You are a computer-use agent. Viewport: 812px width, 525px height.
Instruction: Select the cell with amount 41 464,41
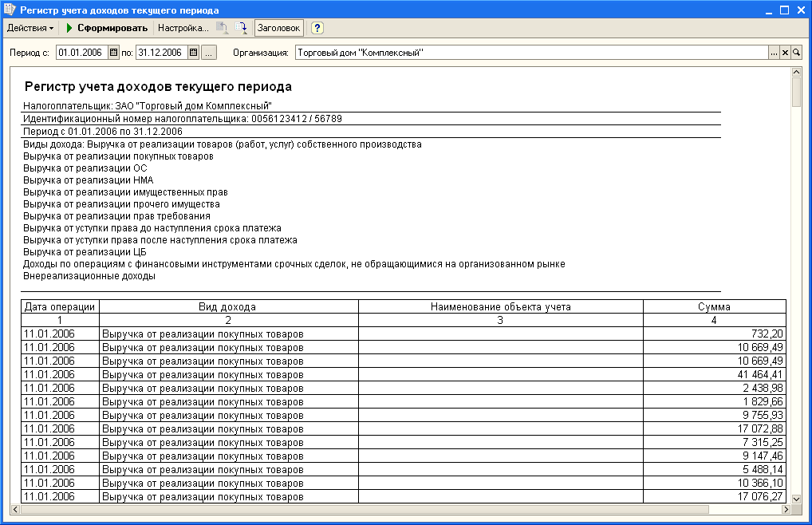click(x=715, y=374)
